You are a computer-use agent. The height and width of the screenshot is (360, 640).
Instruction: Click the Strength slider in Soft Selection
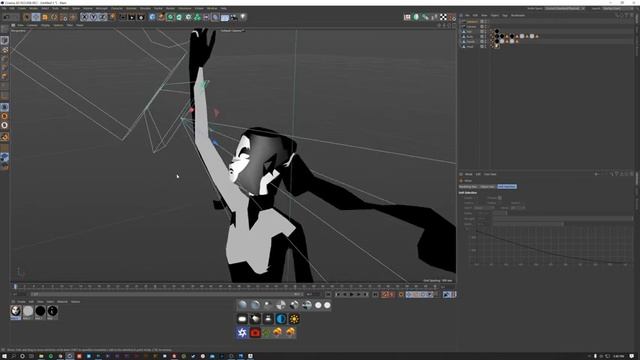coord(562,219)
